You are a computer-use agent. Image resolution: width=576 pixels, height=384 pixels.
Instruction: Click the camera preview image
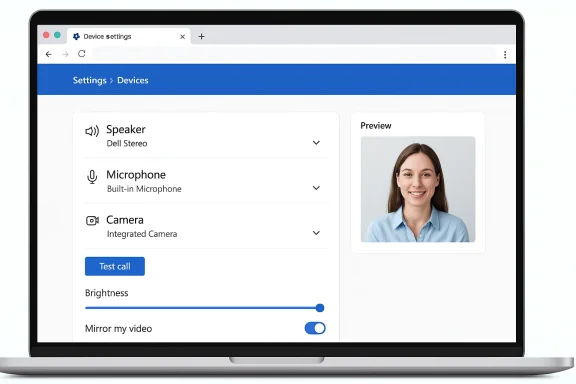tap(418, 189)
